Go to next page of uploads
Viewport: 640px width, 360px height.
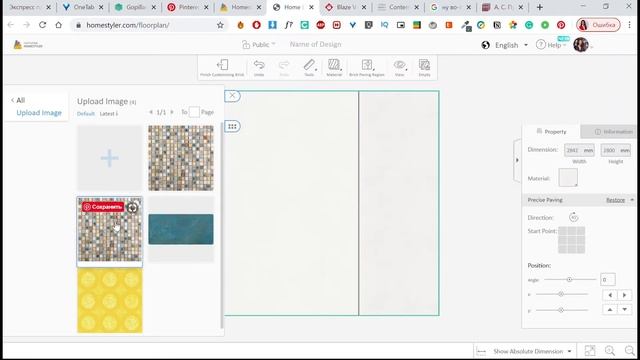[172, 112]
